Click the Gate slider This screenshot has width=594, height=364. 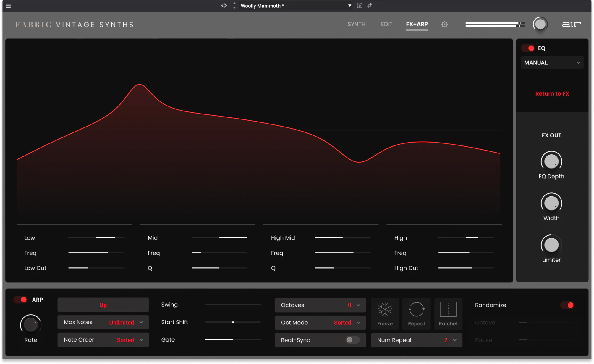coord(232,340)
